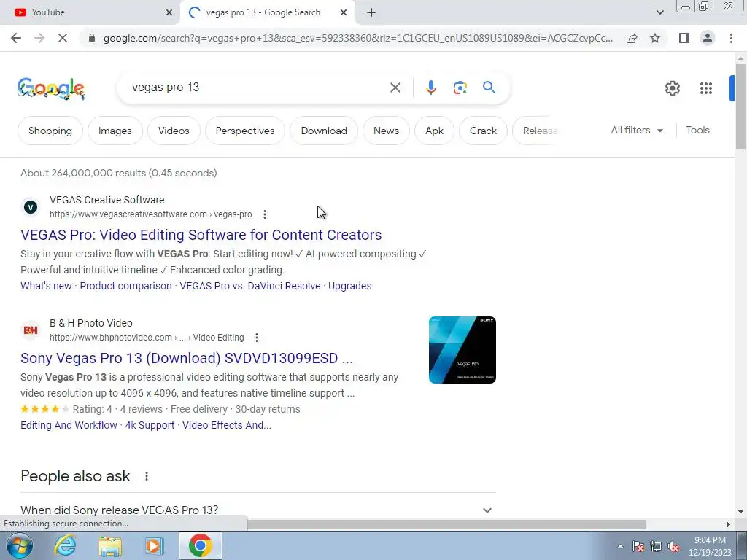Bookmark this page with the star

655,38
